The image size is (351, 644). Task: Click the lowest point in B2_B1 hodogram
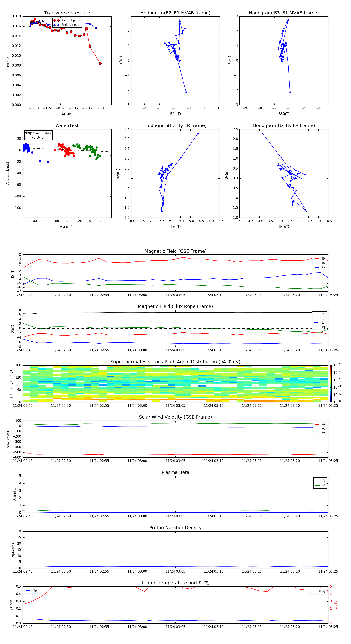pyautogui.click(x=186, y=92)
